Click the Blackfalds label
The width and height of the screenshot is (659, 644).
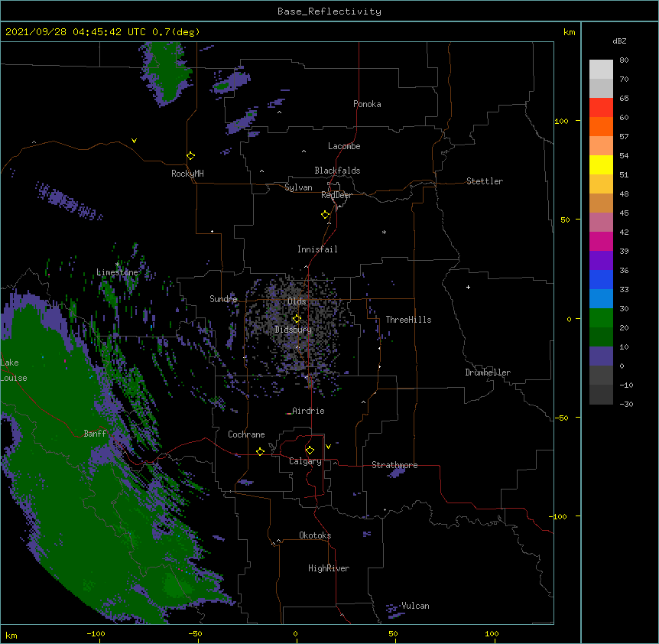(x=337, y=171)
